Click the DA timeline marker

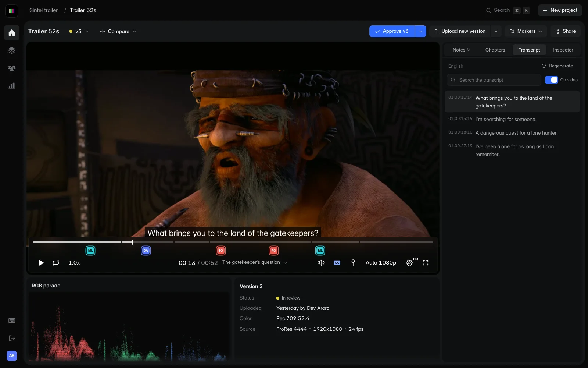coord(146,251)
